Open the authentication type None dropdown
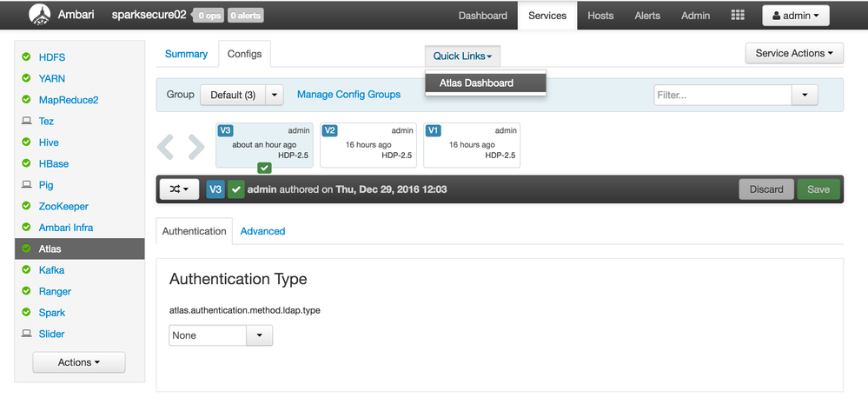The height and width of the screenshot is (404, 868). [x=221, y=335]
